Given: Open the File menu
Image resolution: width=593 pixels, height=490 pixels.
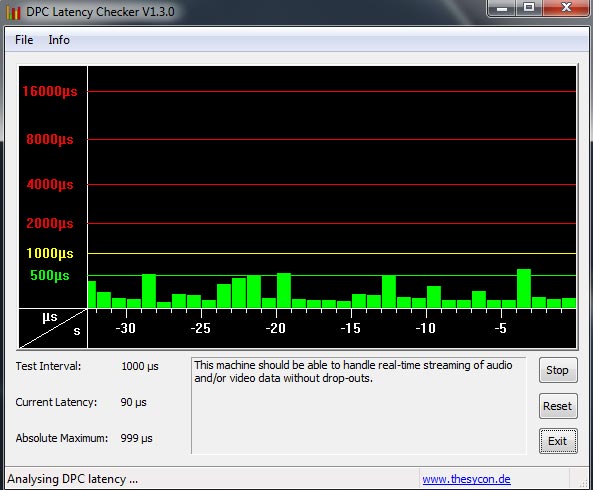Looking at the screenshot, I should click(24, 40).
